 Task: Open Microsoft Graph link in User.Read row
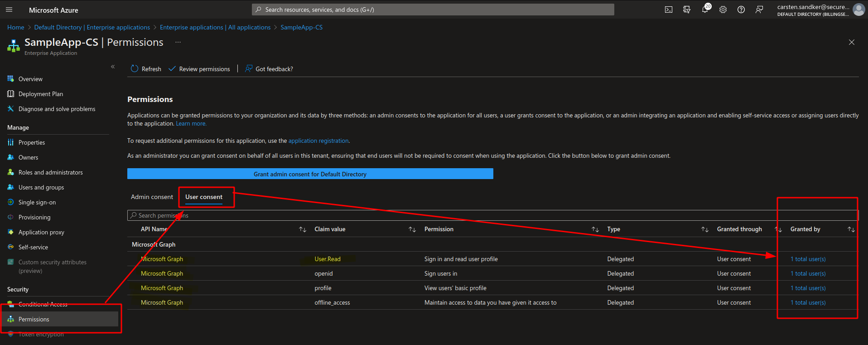click(x=162, y=259)
